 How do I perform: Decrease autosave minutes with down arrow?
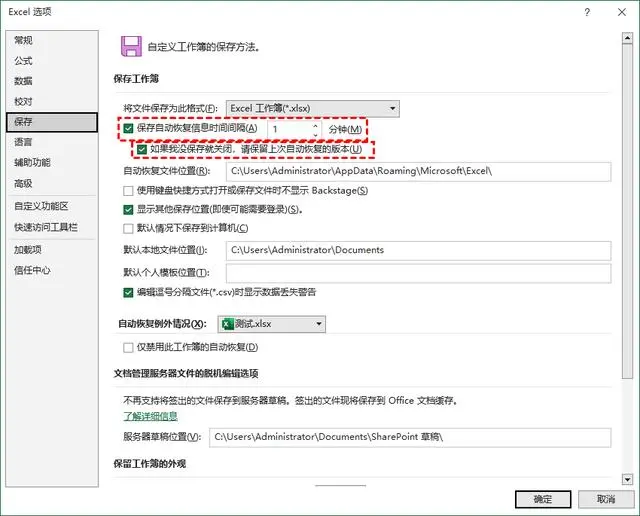click(x=315, y=134)
